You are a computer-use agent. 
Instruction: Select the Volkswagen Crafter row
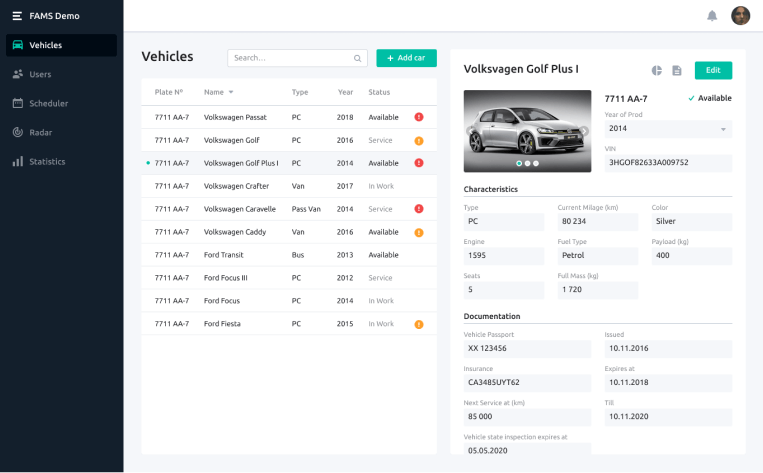click(289, 186)
